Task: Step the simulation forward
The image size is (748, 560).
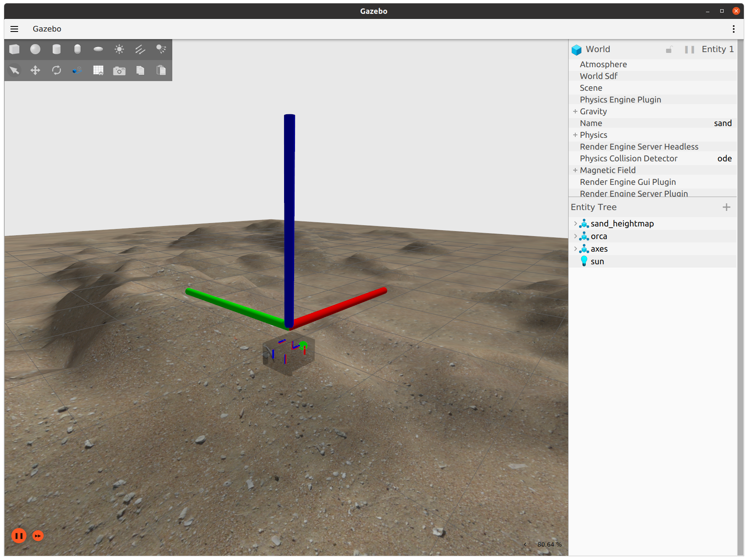Action: coord(38,536)
